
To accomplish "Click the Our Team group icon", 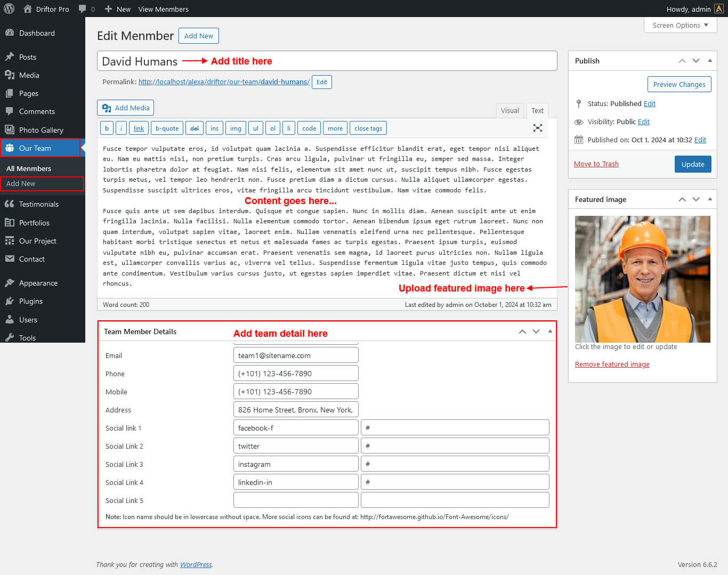I will pos(10,148).
